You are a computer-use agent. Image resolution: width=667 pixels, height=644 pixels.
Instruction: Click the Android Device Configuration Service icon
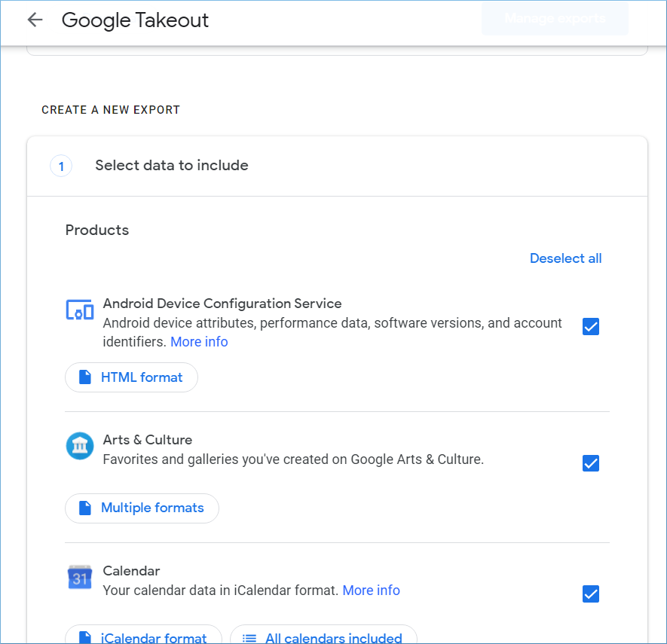tap(80, 310)
